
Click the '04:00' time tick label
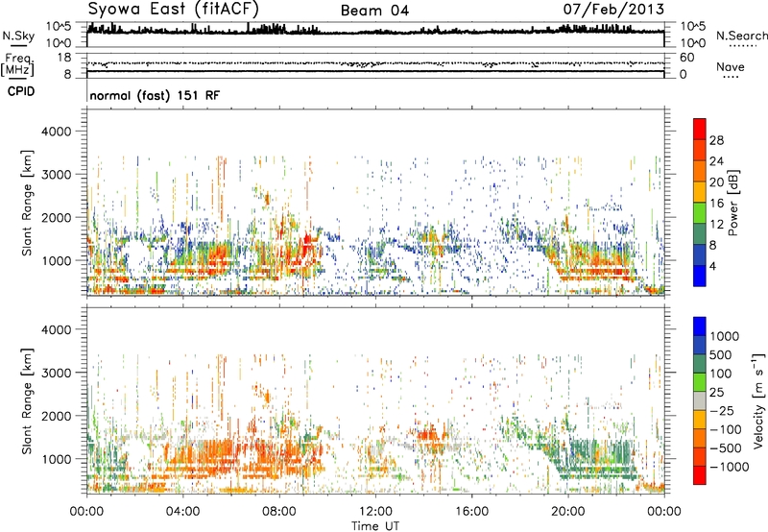182,512
